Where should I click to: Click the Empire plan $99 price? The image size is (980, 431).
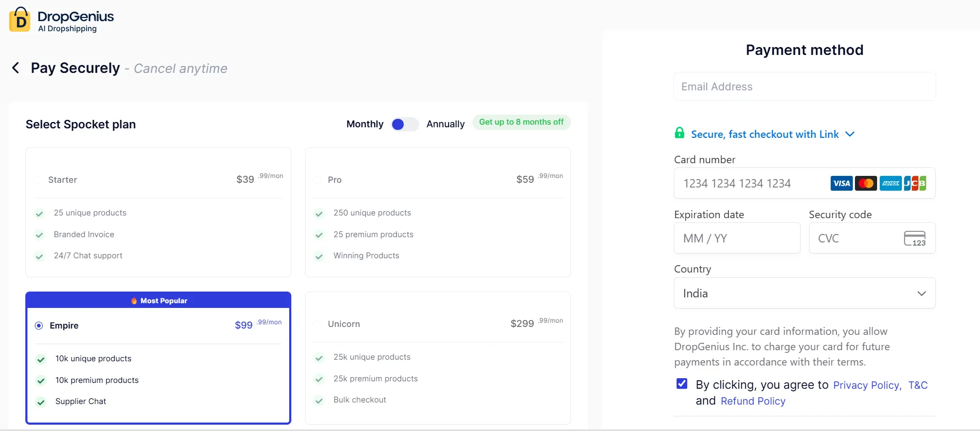click(258, 324)
